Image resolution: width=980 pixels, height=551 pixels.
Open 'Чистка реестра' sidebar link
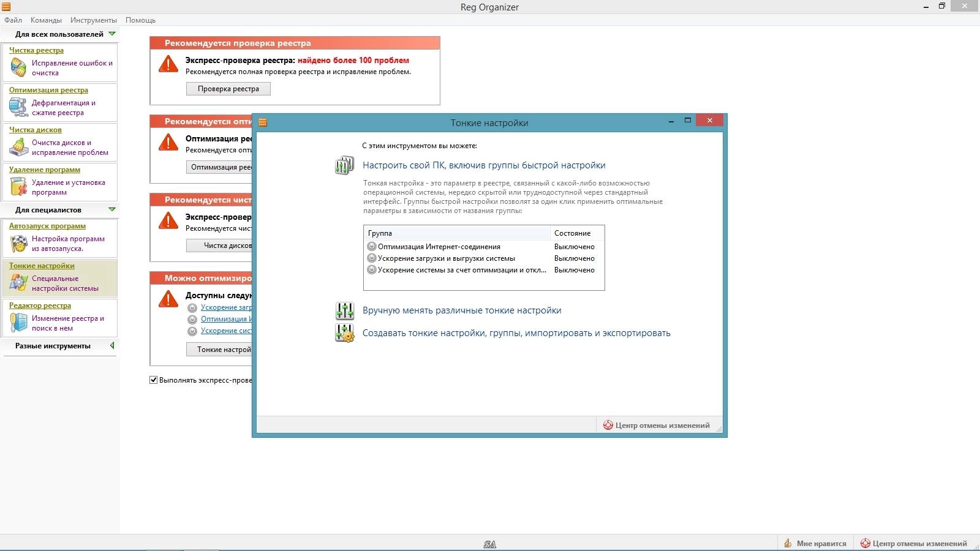coord(36,50)
